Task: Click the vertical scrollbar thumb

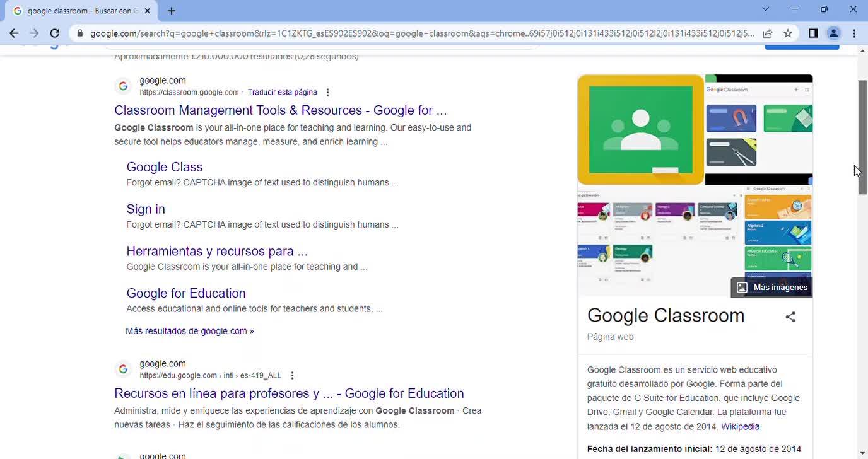Action: (x=862, y=137)
